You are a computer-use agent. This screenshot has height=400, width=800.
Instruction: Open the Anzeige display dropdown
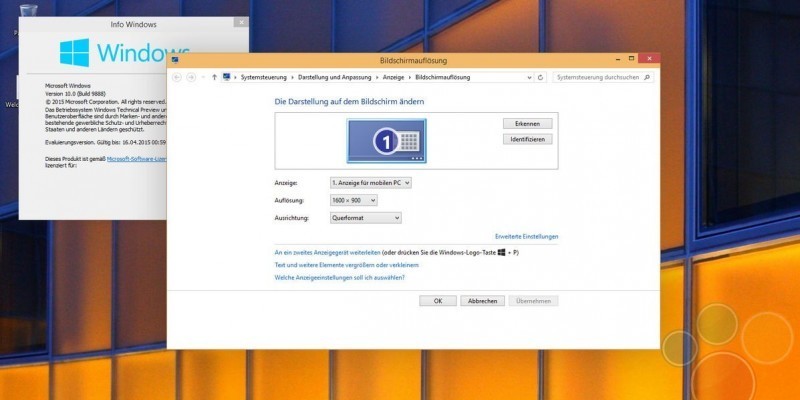pyautogui.click(x=371, y=183)
